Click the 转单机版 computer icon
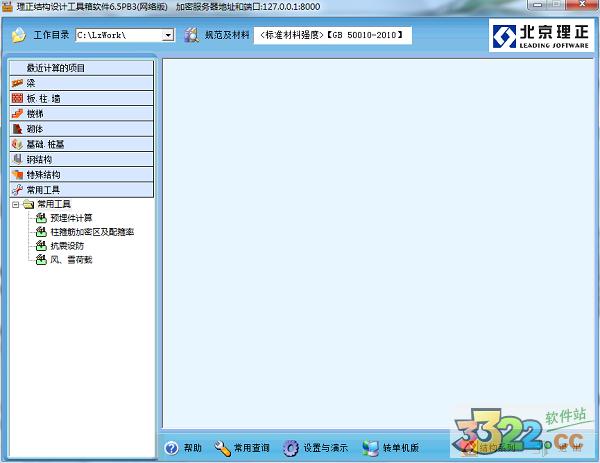The image size is (600, 463). point(370,448)
